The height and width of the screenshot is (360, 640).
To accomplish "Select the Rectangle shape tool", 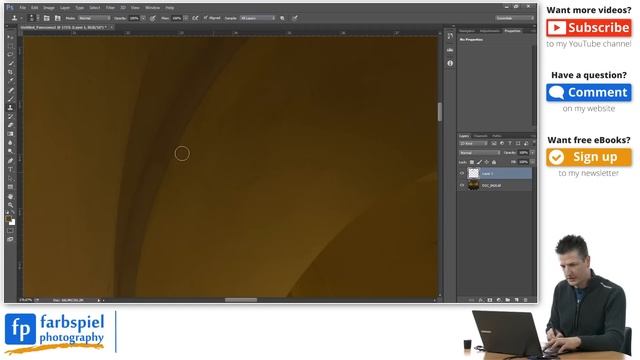I will [x=10, y=187].
